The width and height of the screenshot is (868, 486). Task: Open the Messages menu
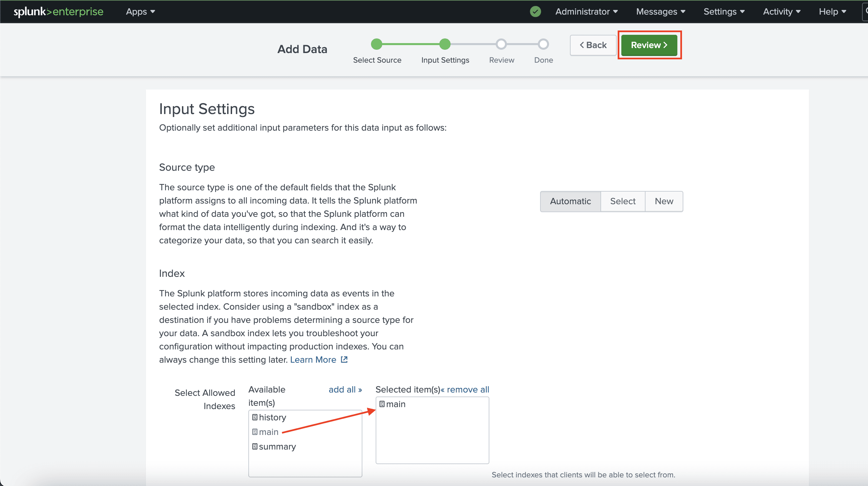[x=660, y=12]
